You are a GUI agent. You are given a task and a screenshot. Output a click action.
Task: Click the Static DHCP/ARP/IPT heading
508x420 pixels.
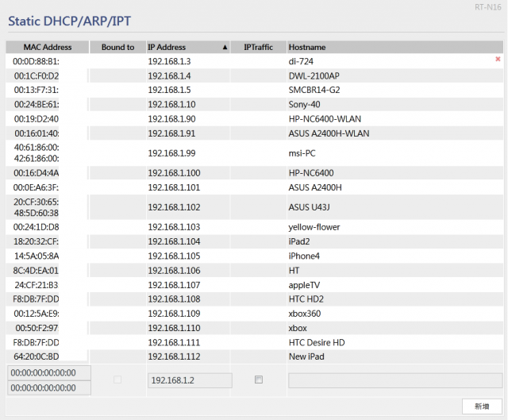pyautogui.click(x=69, y=21)
